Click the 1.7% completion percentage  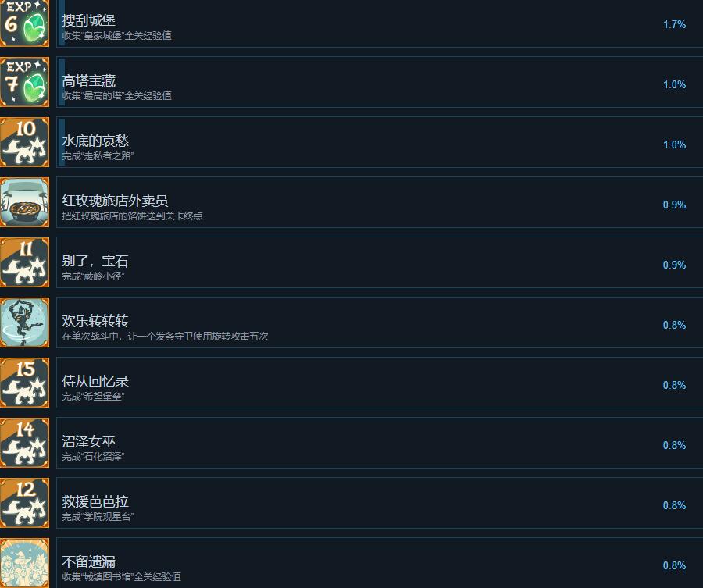click(674, 24)
